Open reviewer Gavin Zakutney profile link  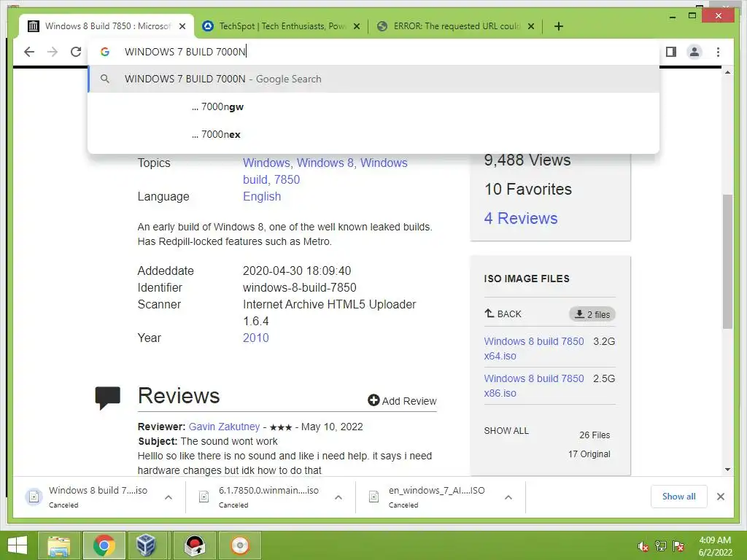[x=224, y=427]
